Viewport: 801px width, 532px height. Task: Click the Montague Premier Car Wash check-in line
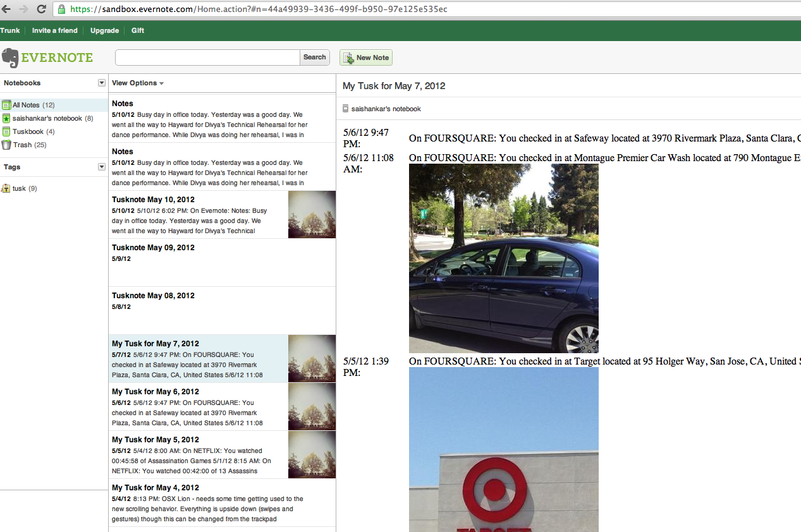point(605,158)
